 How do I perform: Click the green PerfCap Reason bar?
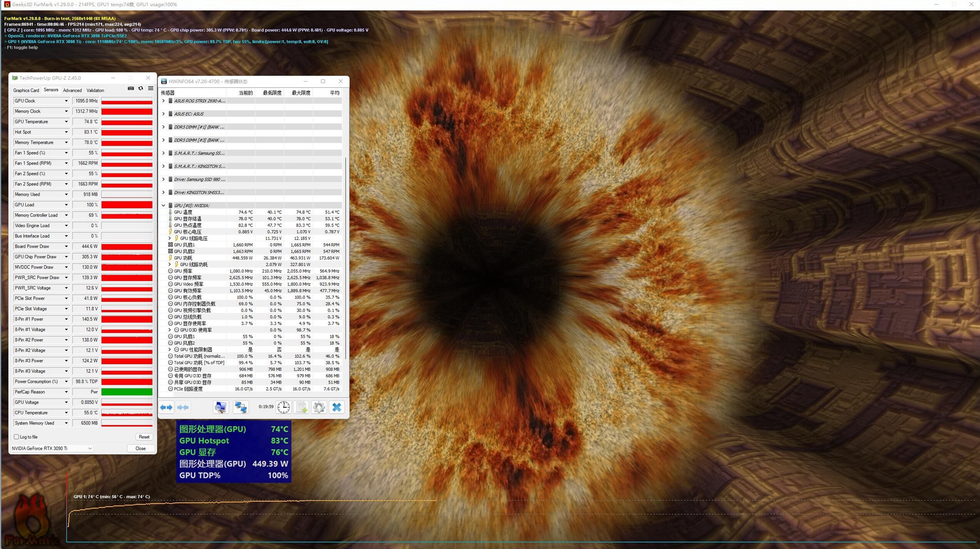(127, 392)
